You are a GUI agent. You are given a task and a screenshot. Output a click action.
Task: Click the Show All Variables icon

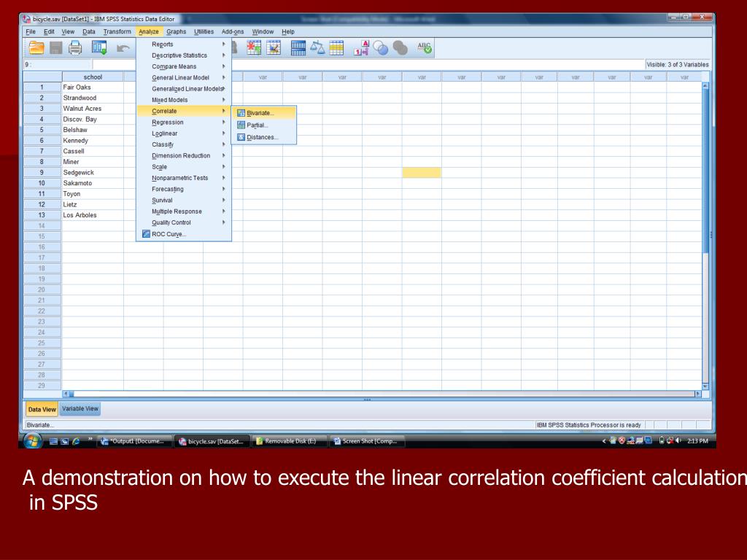(x=400, y=47)
